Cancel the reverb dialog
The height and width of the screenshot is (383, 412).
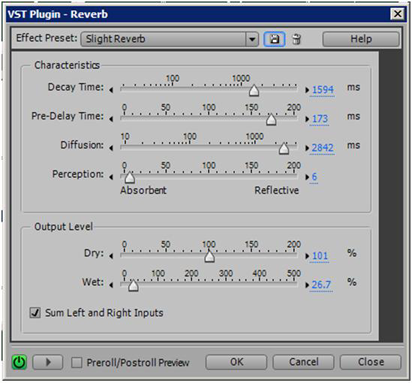(x=303, y=362)
